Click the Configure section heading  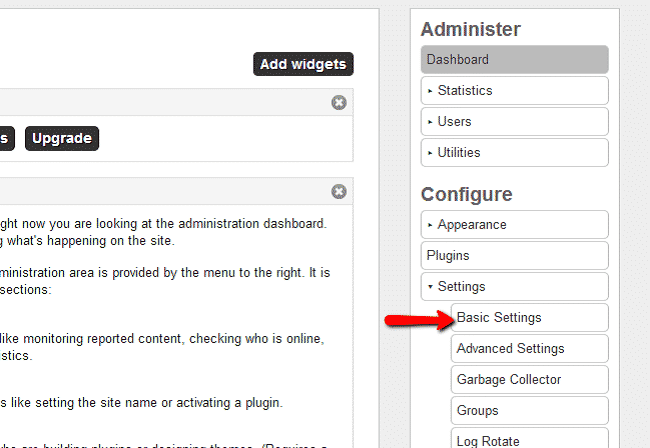click(x=466, y=194)
